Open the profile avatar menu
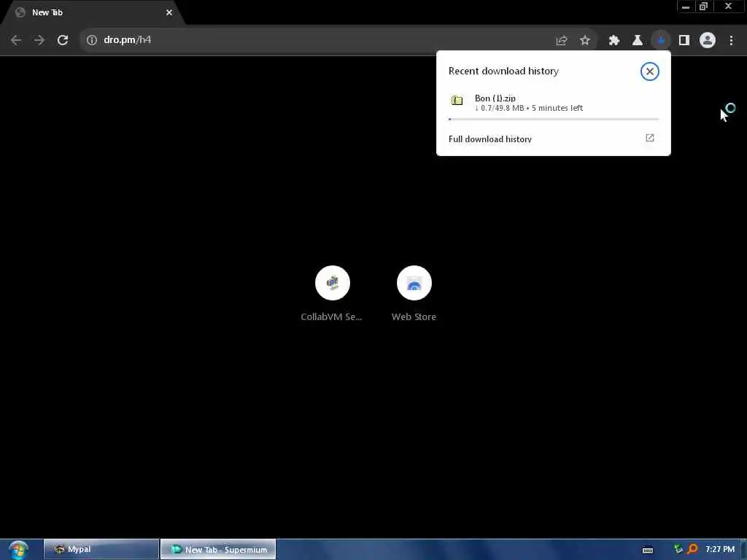 click(708, 41)
